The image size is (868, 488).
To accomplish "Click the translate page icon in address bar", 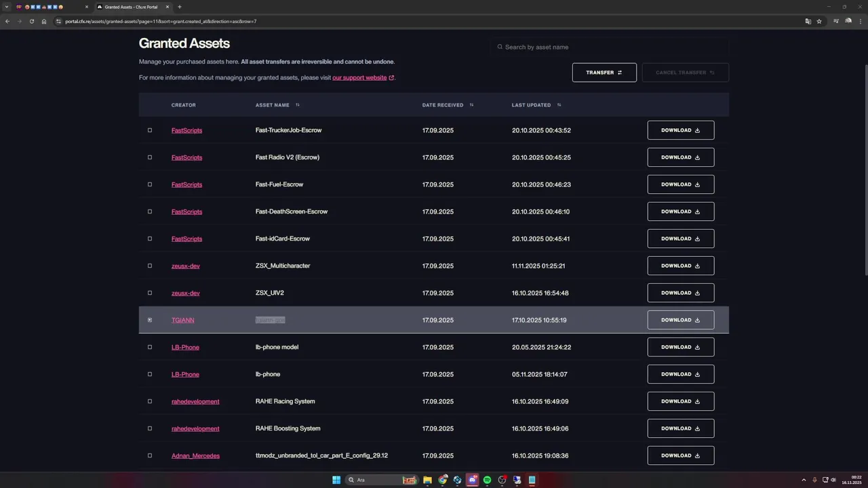I will [808, 21].
